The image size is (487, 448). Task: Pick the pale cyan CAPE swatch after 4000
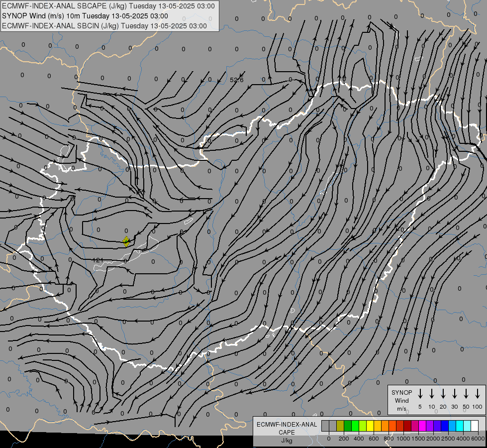[468, 426]
